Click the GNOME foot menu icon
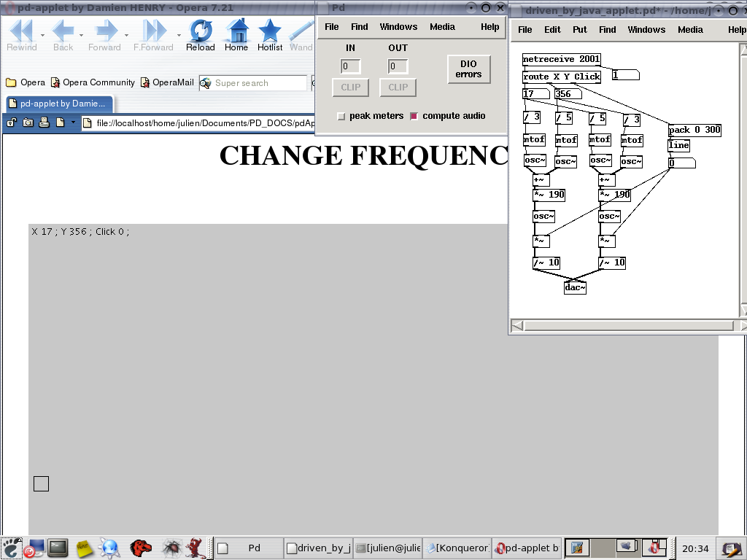Viewport: 747px width, 560px height. (11, 547)
